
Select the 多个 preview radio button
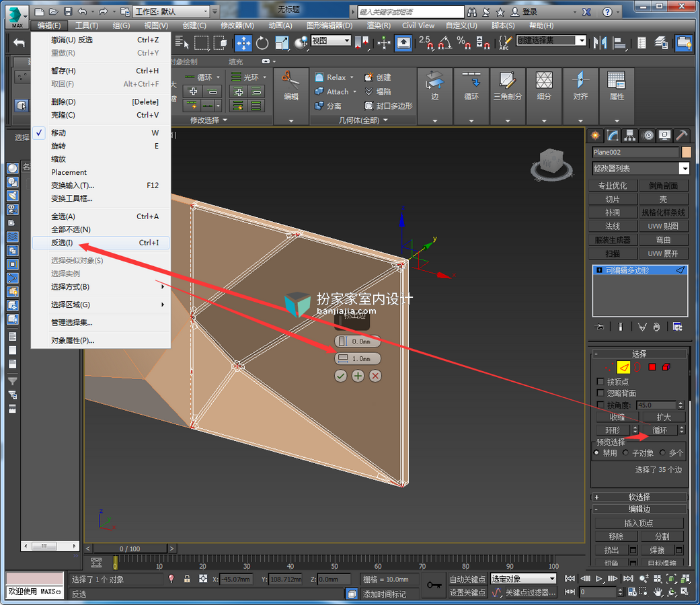click(662, 453)
